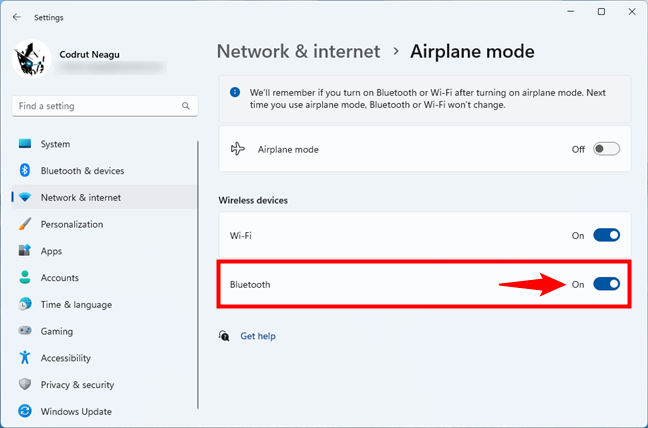Click the Personalization paintbrush icon

[x=25, y=224]
